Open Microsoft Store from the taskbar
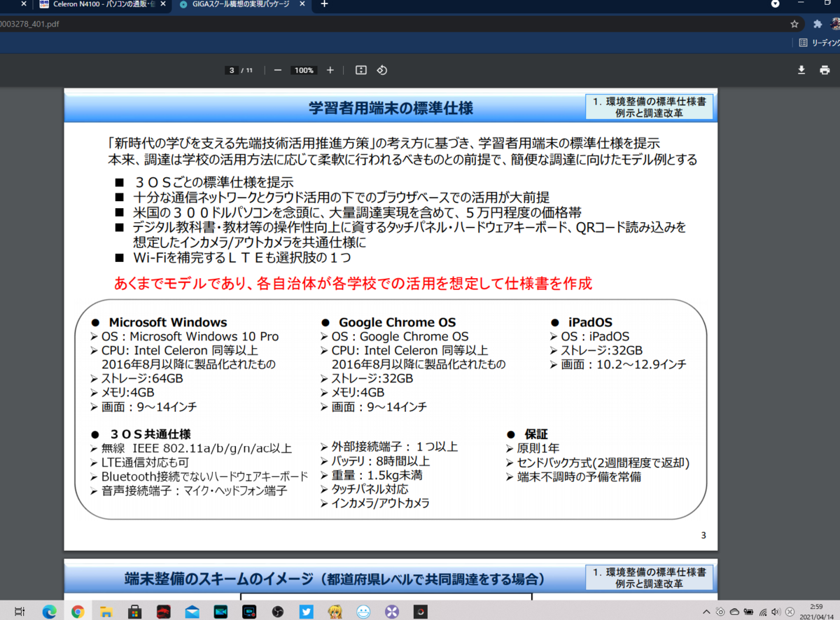The width and height of the screenshot is (840, 620). point(135,612)
